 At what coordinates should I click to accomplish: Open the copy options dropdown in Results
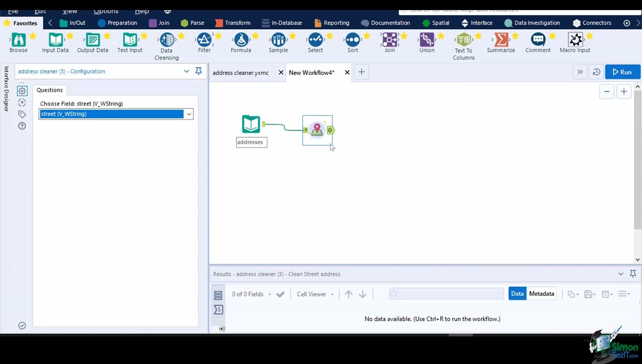click(573, 294)
